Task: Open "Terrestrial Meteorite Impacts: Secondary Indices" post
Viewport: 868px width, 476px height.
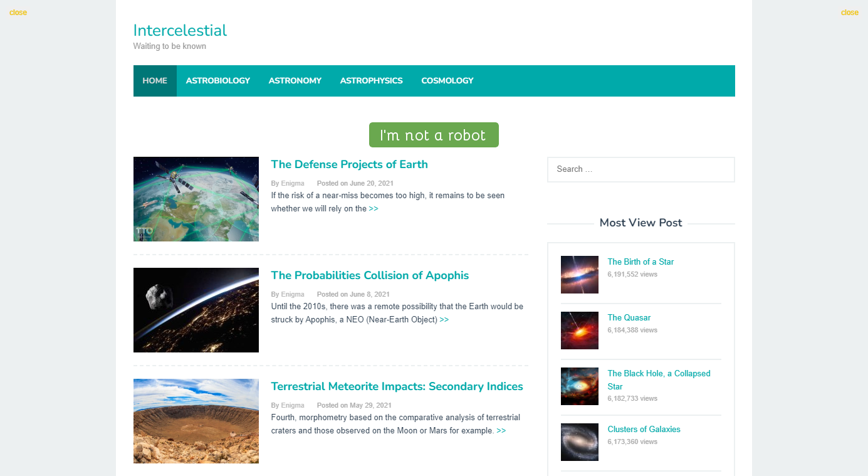Action: point(397,386)
